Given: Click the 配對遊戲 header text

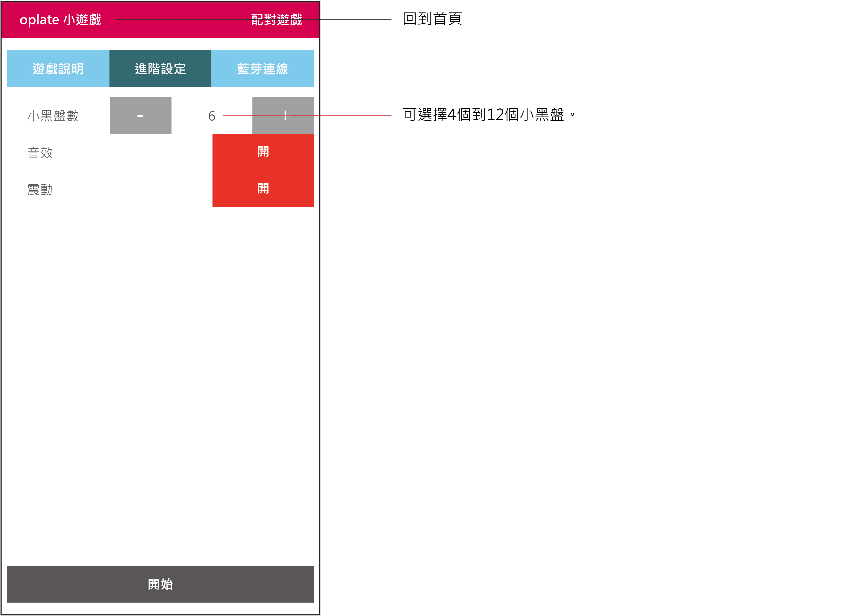Looking at the screenshot, I should pos(277,20).
